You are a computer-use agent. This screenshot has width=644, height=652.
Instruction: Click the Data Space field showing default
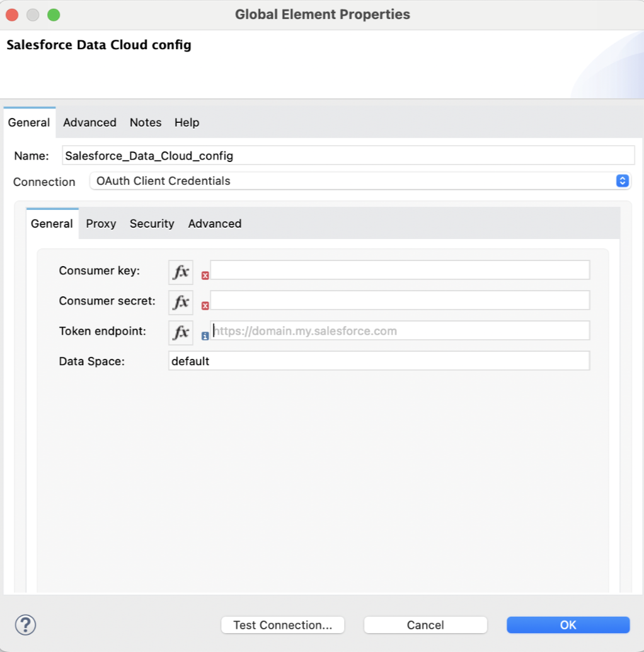tap(378, 361)
